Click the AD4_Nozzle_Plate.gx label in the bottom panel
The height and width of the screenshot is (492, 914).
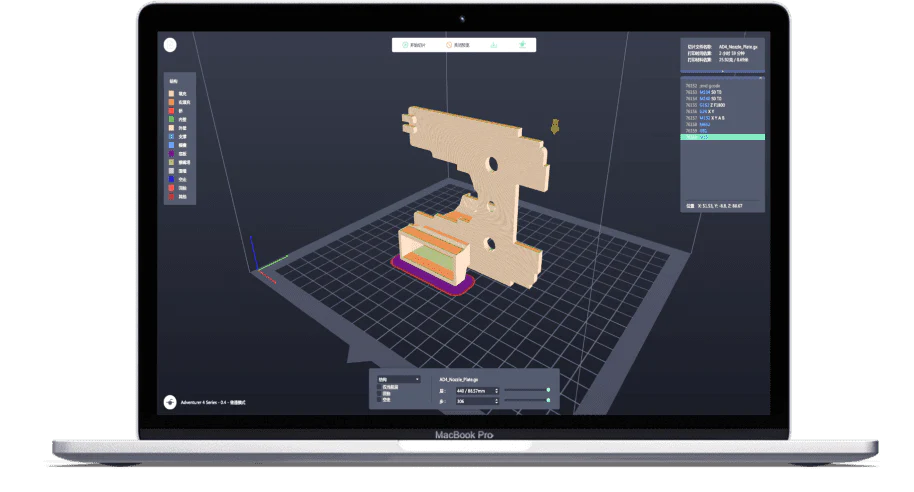click(x=459, y=379)
